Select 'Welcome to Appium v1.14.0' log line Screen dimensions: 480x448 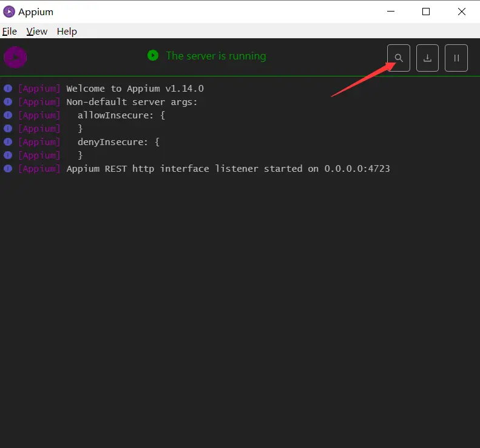click(x=135, y=89)
